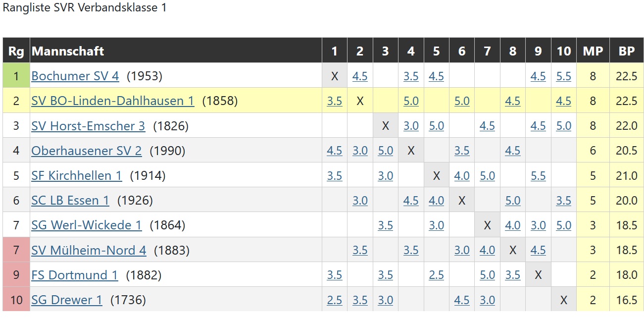Click the SG Drewer 1 team link
The width and height of the screenshot is (644, 321).
click(x=67, y=300)
